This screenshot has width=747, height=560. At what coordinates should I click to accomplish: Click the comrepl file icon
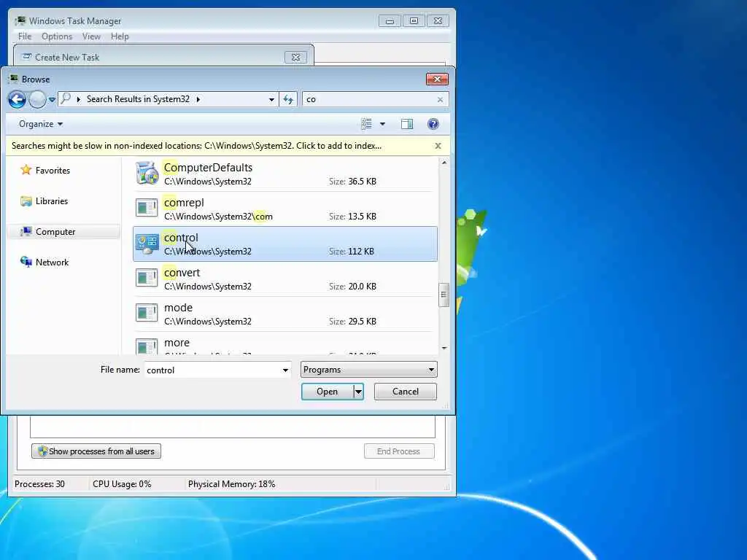click(146, 208)
